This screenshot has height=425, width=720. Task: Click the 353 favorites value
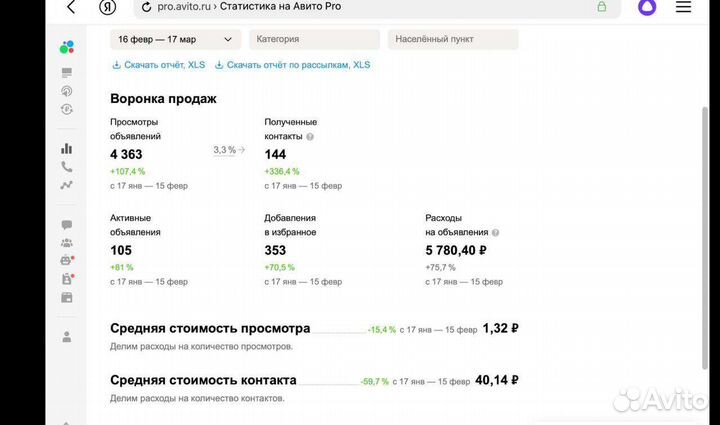[275, 251]
